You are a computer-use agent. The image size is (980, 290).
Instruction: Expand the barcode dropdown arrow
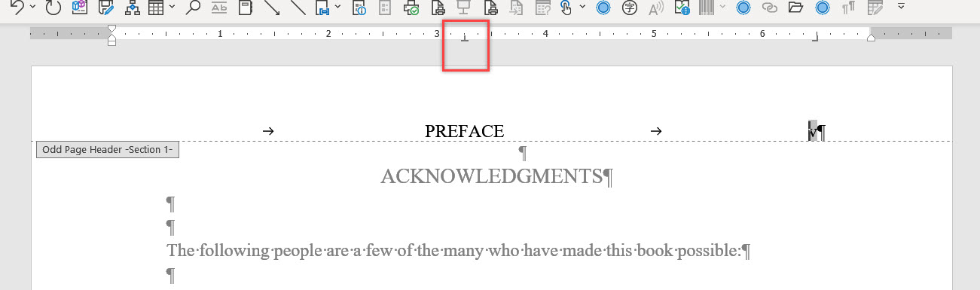tap(723, 8)
